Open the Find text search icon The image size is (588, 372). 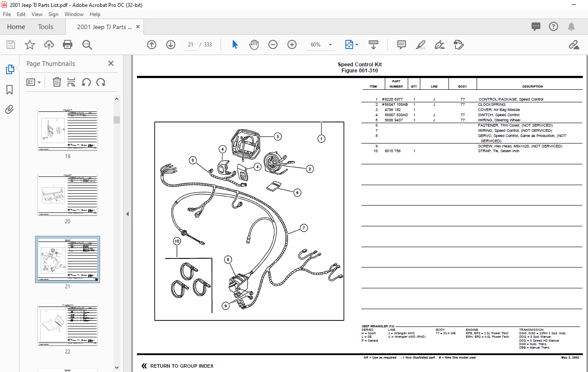[x=87, y=45]
